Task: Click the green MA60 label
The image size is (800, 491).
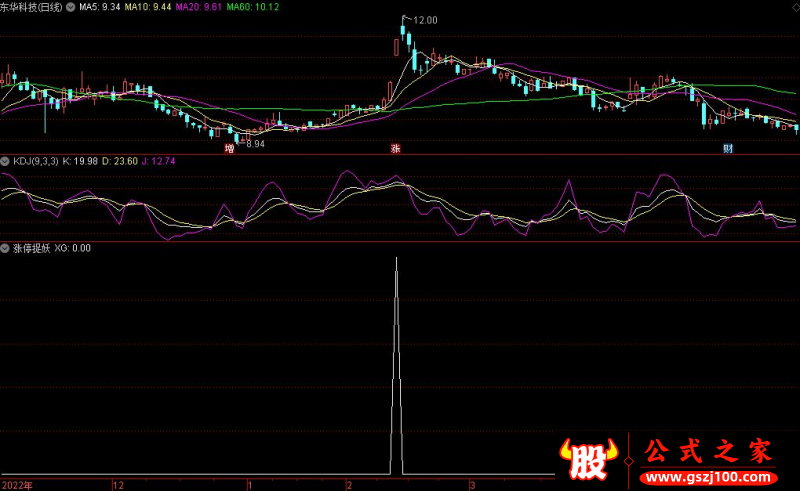Action: [x=253, y=7]
